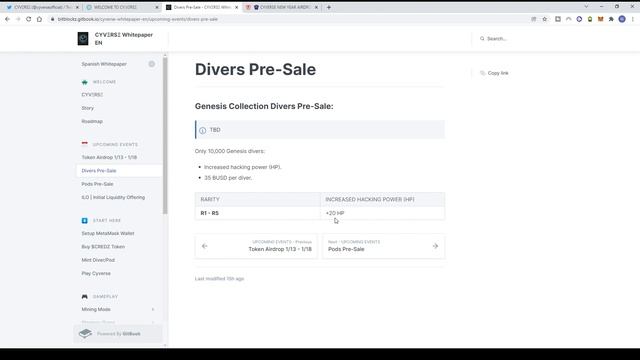Open Token Airdrop 1/13 - 1/18 in sidebar
The image size is (640, 360).
(109, 157)
